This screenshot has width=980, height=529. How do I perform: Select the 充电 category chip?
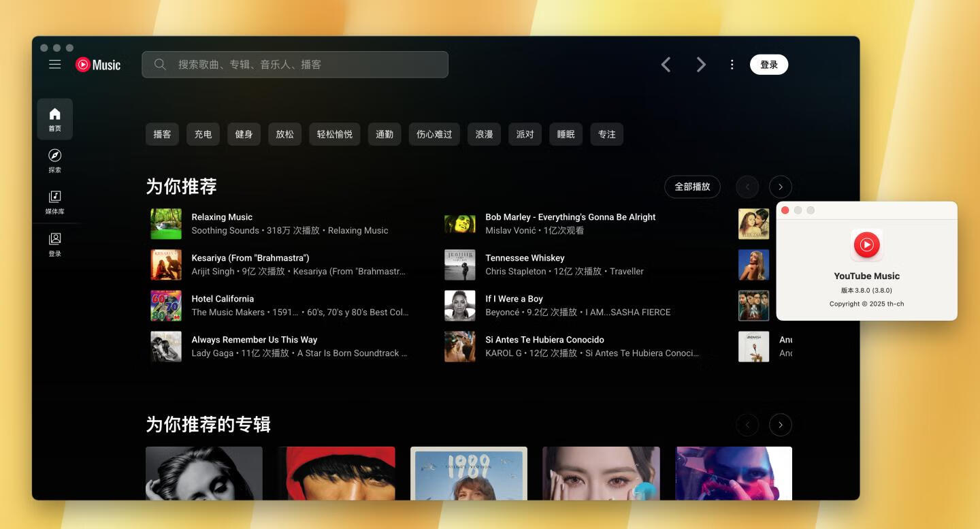[203, 134]
